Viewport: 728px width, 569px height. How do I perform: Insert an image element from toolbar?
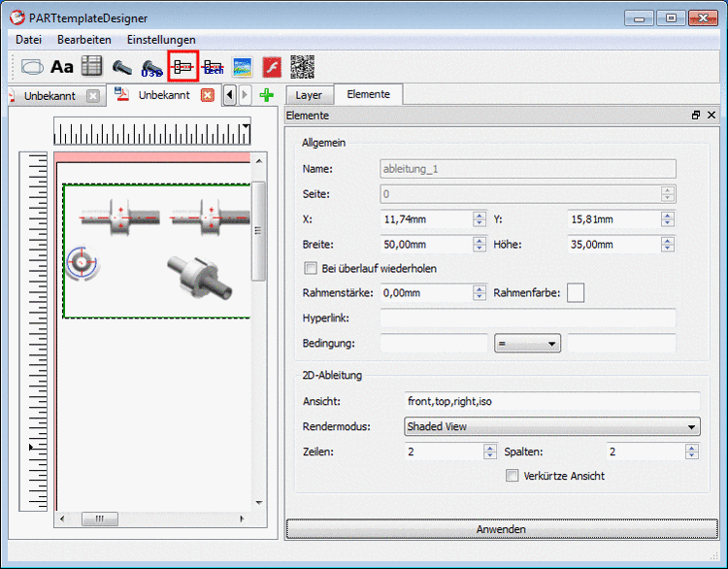coord(243,67)
